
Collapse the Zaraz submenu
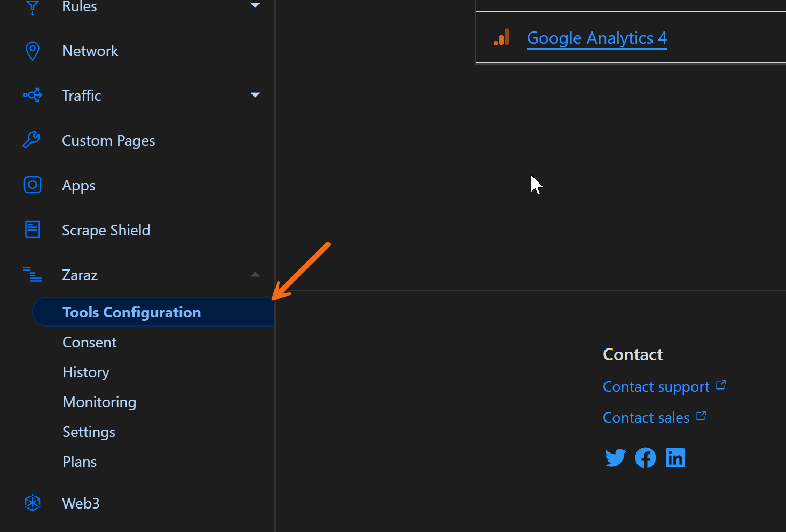pos(255,274)
